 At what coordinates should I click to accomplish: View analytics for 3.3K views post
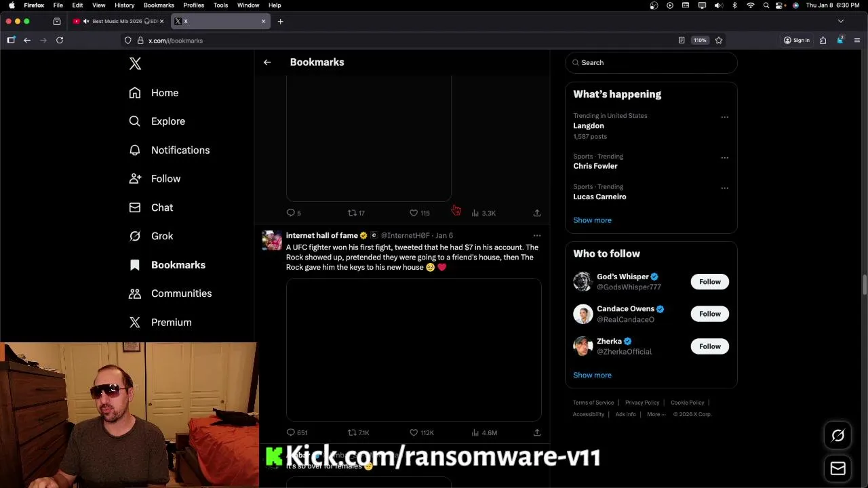pyautogui.click(x=484, y=213)
